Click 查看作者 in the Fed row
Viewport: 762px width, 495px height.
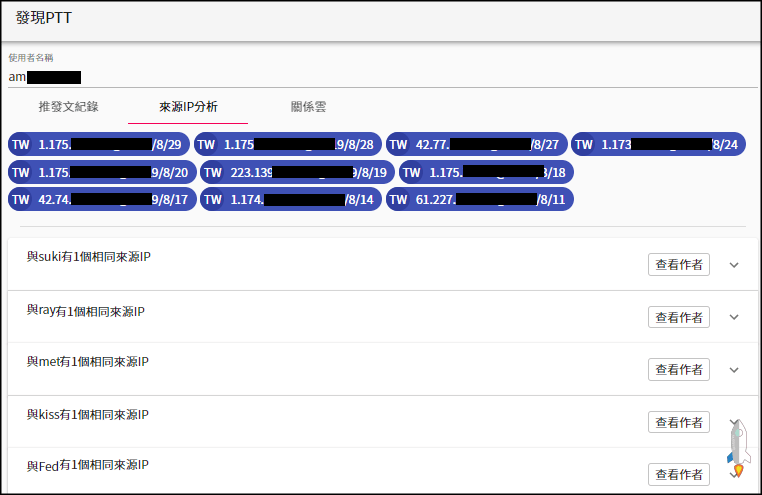pyautogui.click(x=679, y=475)
